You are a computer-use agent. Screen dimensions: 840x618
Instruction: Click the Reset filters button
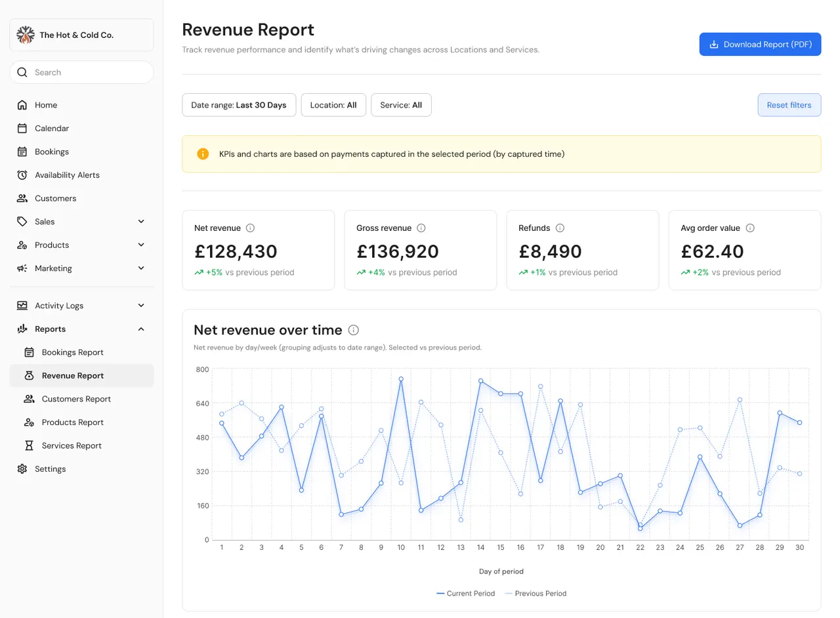789,105
